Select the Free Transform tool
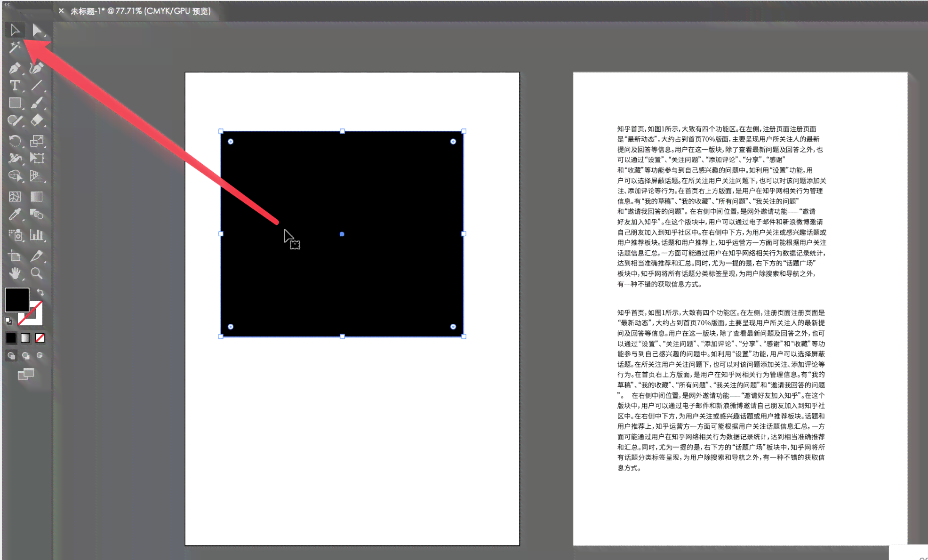Screen dimensions: 928x560 tap(37, 158)
